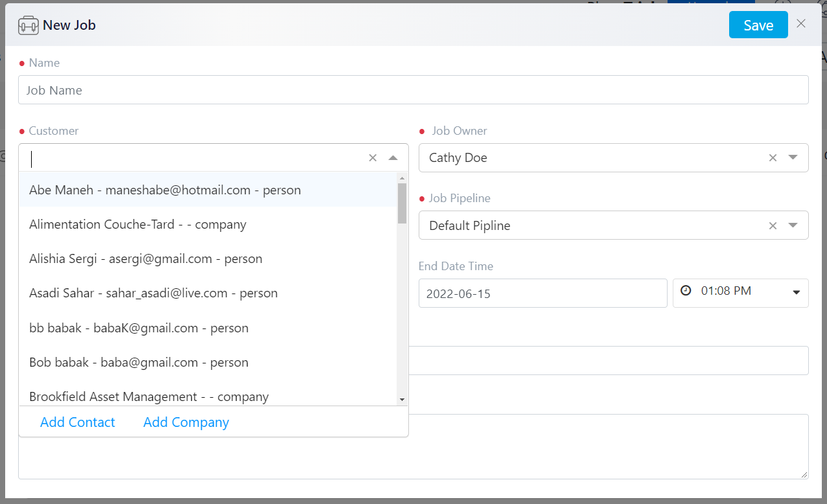Viewport: 827px width, 504px height.
Task: Choose Bob babak customer entry
Action: [x=207, y=362]
